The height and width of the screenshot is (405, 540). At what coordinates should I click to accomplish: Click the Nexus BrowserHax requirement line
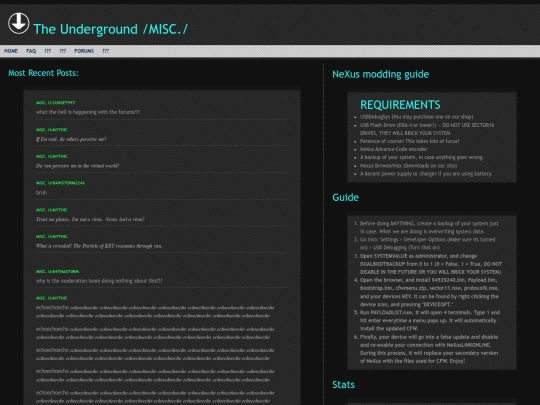(x=408, y=165)
